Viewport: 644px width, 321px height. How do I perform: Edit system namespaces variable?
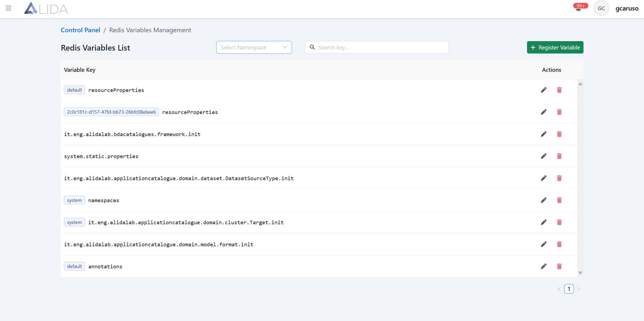coord(544,200)
